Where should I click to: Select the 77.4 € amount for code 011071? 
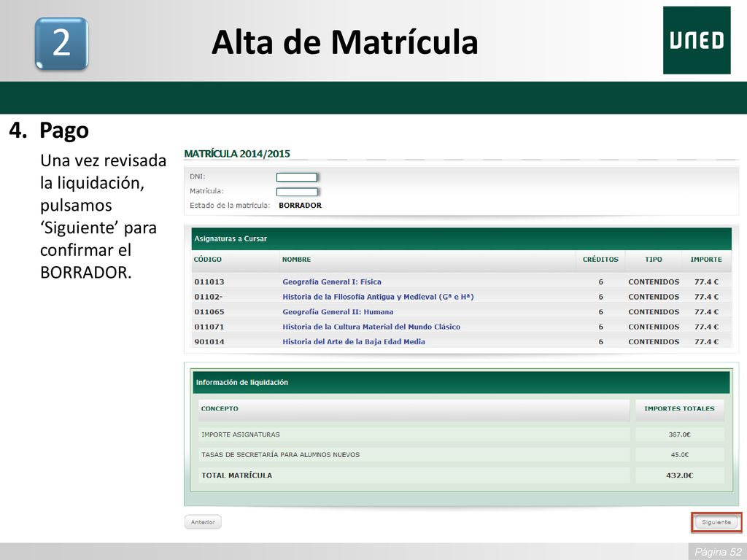(706, 327)
